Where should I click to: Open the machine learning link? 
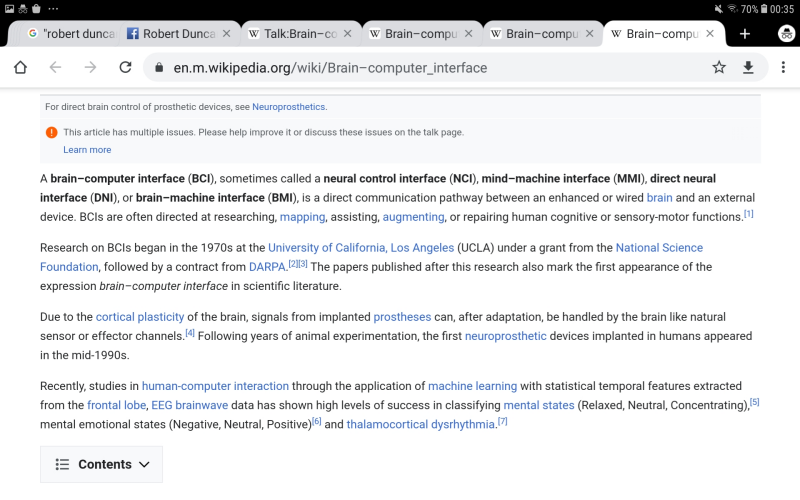472,386
